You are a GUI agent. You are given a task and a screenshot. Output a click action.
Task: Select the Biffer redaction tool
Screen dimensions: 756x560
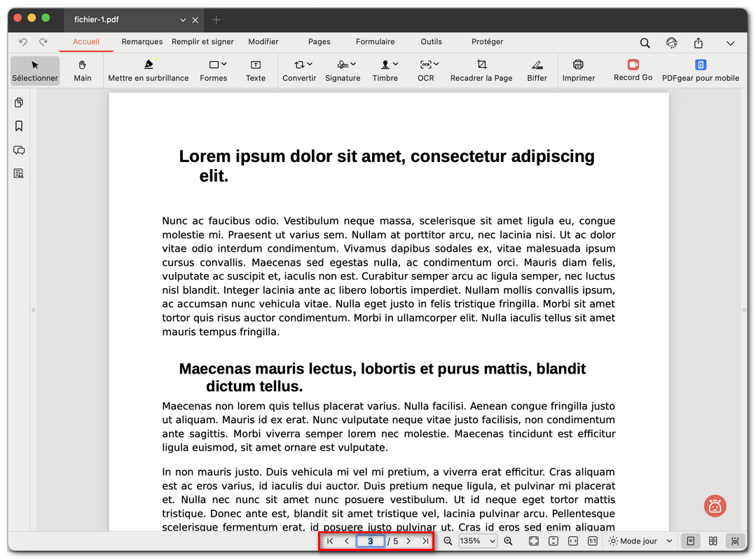coord(537,70)
